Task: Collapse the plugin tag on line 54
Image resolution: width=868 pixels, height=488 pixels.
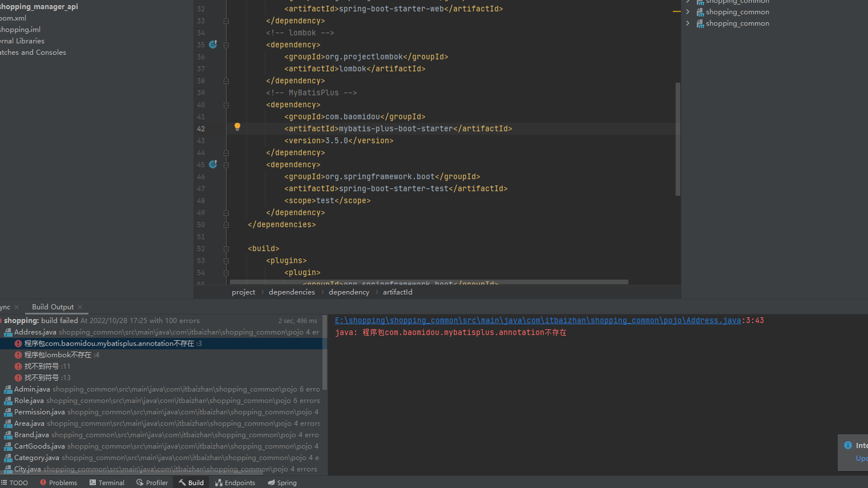Action: (226, 273)
